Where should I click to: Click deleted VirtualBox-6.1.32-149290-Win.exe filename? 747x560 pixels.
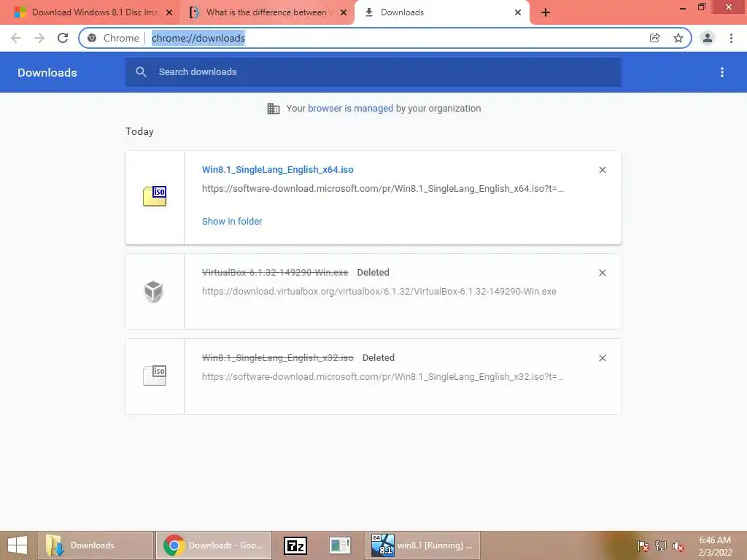tap(275, 273)
